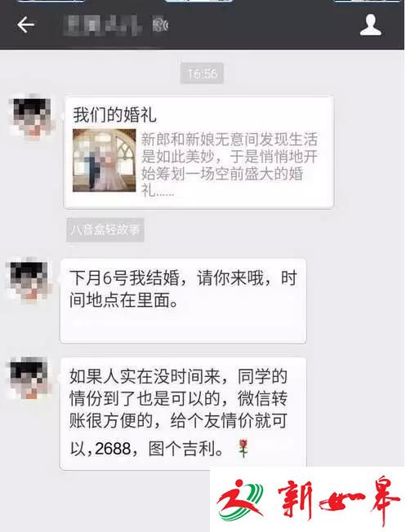Open contact profile icon at top right
This screenshot has height=532, width=406.
pyautogui.click(x=371, y=25)
